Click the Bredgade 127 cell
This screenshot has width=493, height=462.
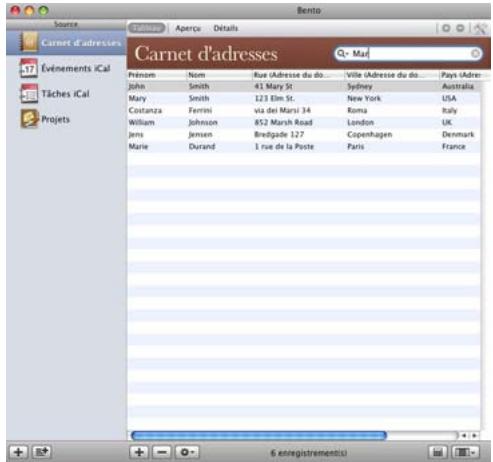click(x=279, y=134)
